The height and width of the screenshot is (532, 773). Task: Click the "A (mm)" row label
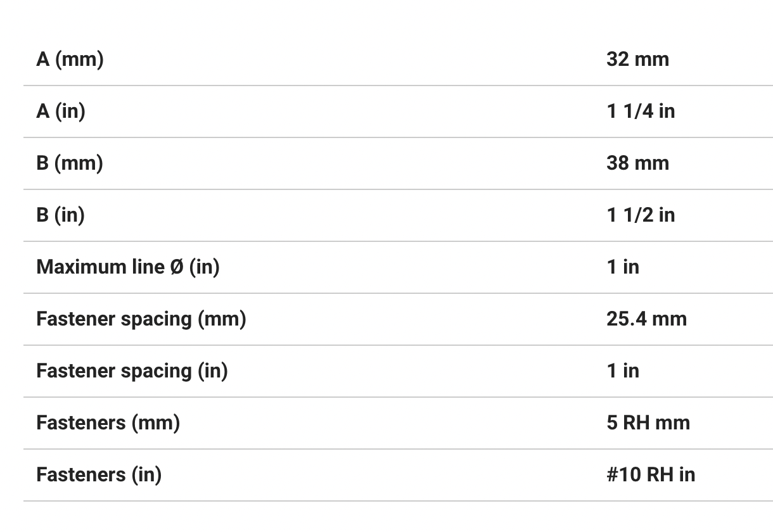point(70,60)
